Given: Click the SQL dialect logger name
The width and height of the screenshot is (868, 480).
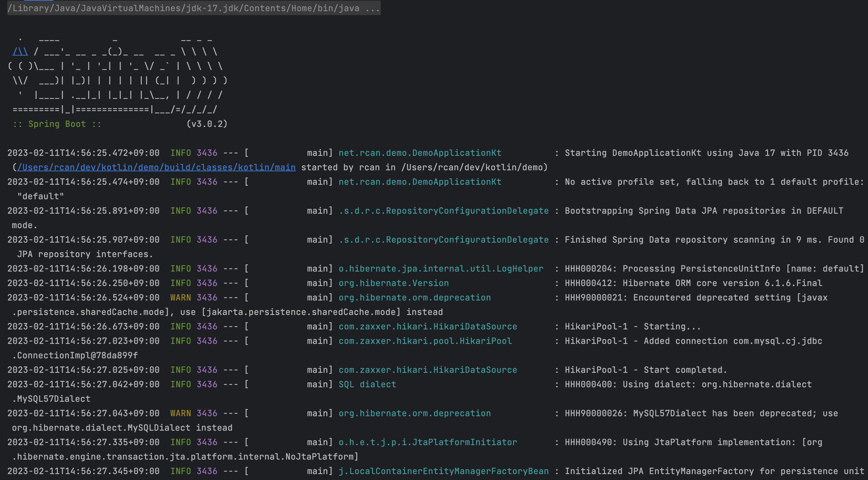Looking at the screenshot, I should point(367,384).
